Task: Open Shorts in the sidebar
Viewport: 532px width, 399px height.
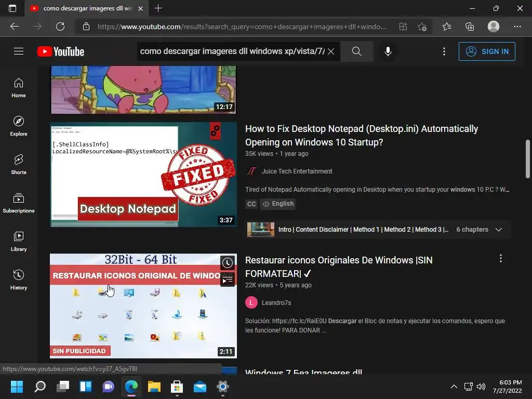Action: click(19, 165)
